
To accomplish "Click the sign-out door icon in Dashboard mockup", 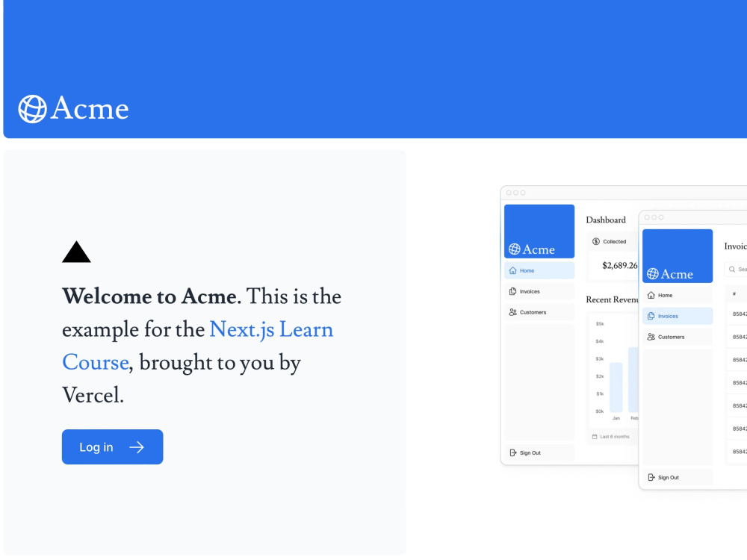I will point(513,453).
